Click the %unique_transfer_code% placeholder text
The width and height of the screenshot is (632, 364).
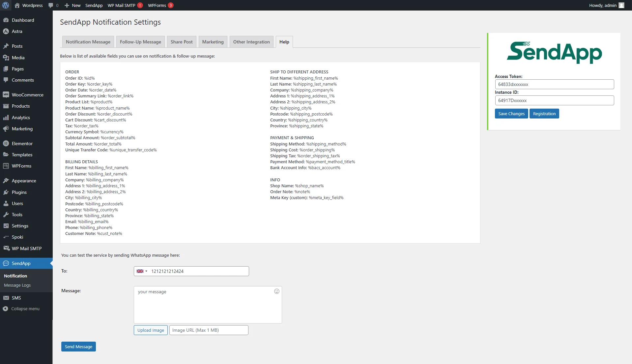tap(133, 150)
